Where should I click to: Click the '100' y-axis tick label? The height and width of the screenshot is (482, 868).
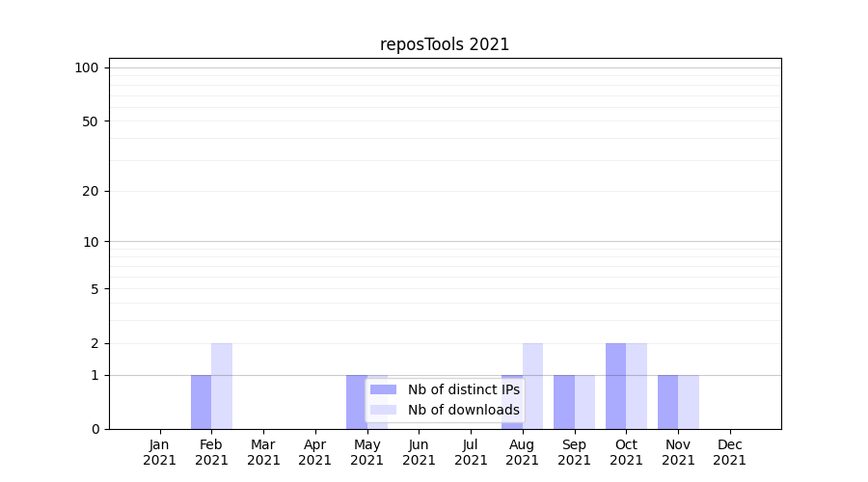pos(87,67)
